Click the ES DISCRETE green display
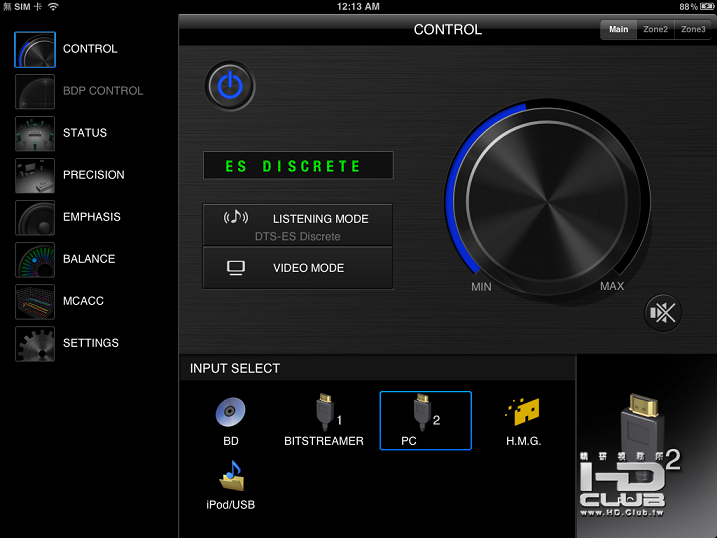The height and width of the screenshot is (538, 717). 298,165
